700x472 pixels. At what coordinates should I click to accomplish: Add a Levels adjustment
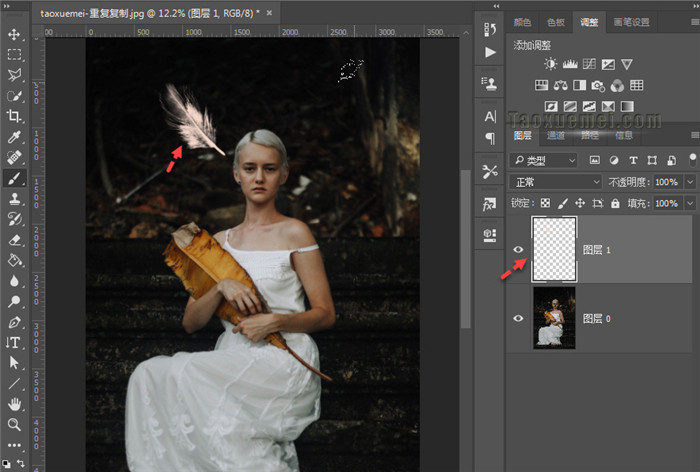click(x=570, y=64)
